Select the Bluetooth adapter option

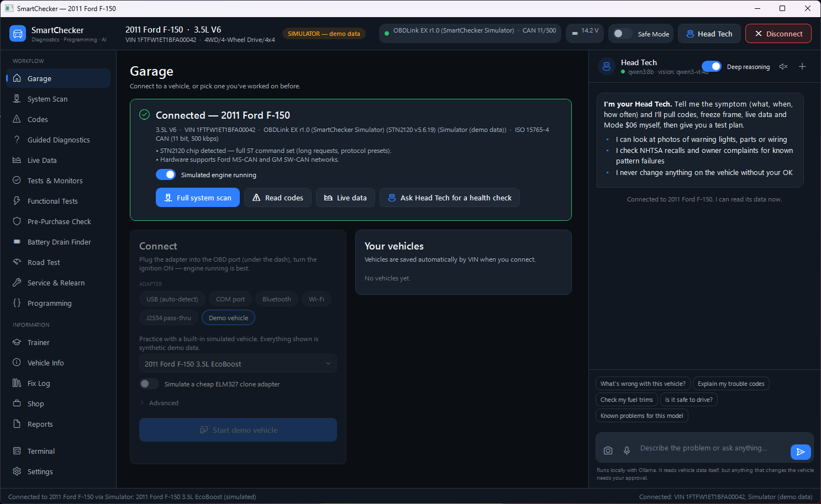click(276, 299)
